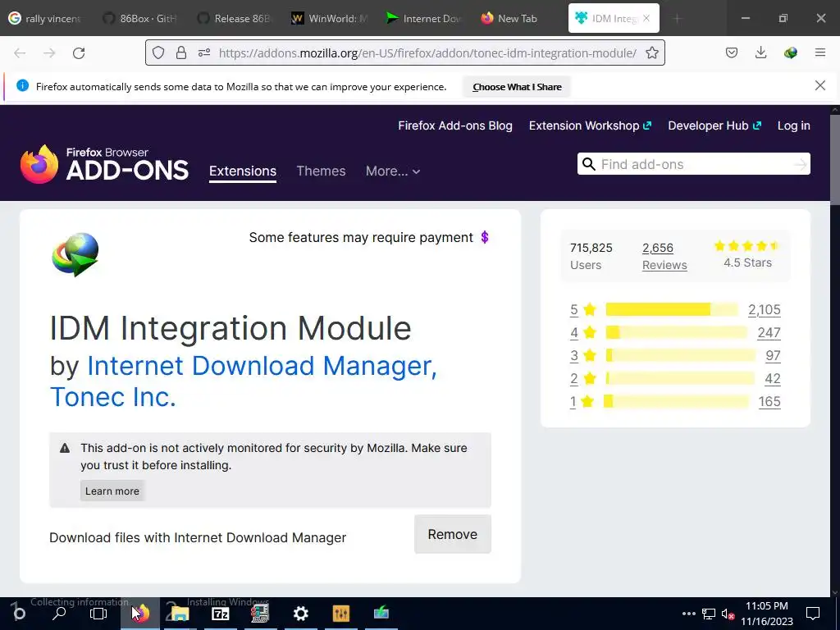Switch to the Release 86Box tab
This screenshot has width=840, height=630.
click(x=234, y=18)
